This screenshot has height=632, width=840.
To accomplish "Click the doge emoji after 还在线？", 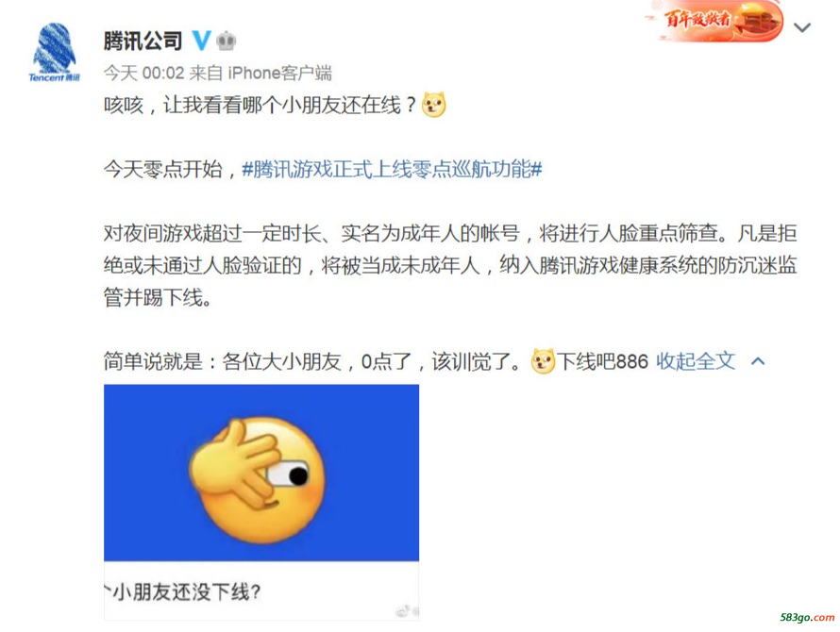I will tap(433, 105).
